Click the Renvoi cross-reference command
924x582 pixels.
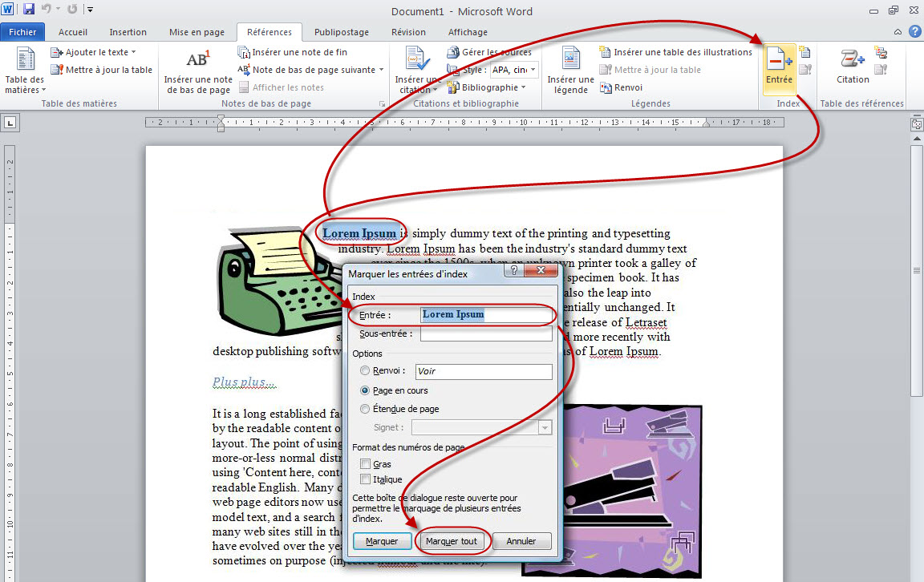point(621,87)
